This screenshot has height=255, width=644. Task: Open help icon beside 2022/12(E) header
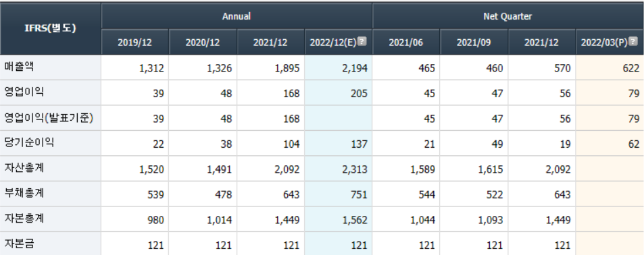coord(362,41)
